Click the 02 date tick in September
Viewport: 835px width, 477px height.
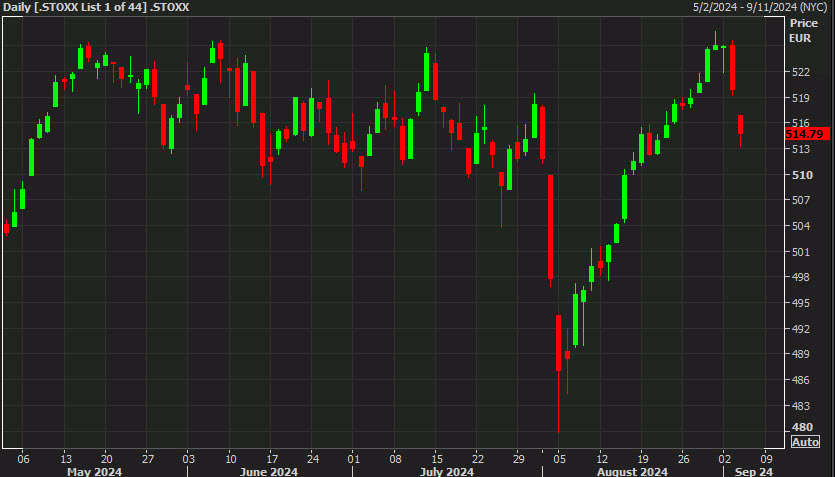coord(724,459)
